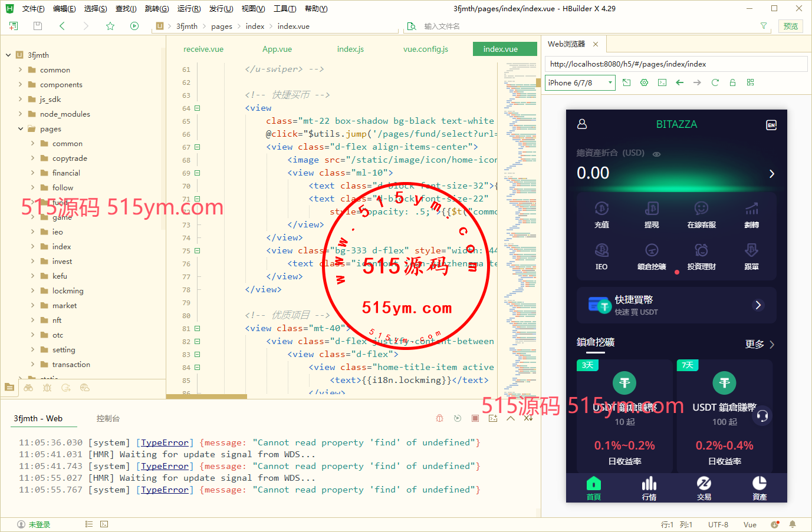The width and height of the screenshot is (812, 532).
Task: Open the 运行(R) menu
Action: coord(189,8)
